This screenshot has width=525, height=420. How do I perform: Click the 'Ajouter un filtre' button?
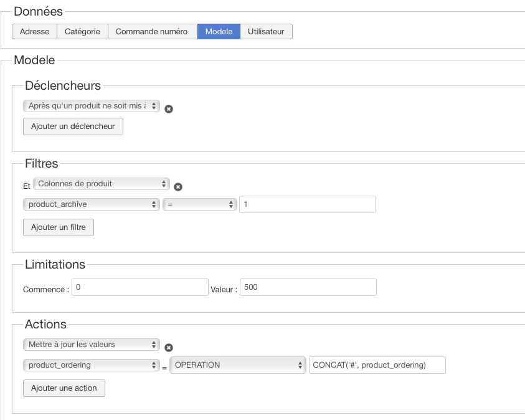tap(59, 227)
